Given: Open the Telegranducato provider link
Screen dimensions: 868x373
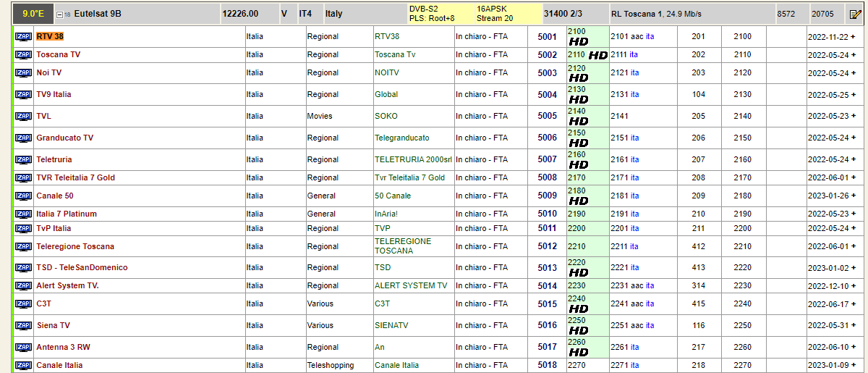Looking at the screenshot, I should (x=401, y=138).
